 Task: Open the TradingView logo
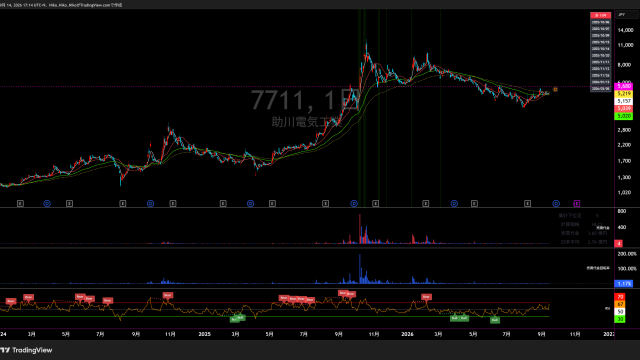pos(27,350)
